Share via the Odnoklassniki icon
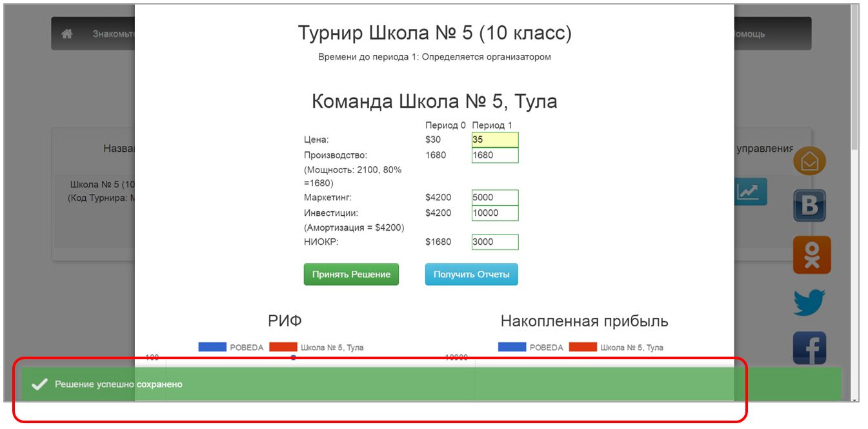Image resolution: width=868 pixels, height=429 pixels. (811, 254)
